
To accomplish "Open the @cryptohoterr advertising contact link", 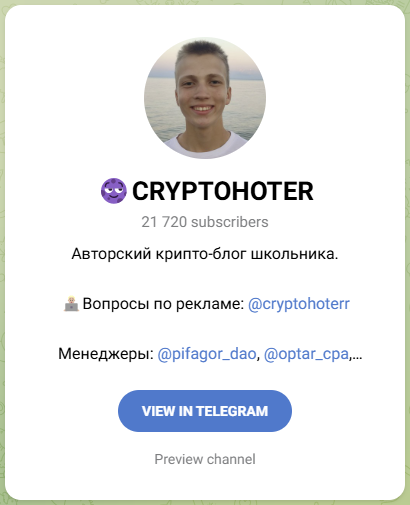I will pyautogui.click(x=299, y=304).
